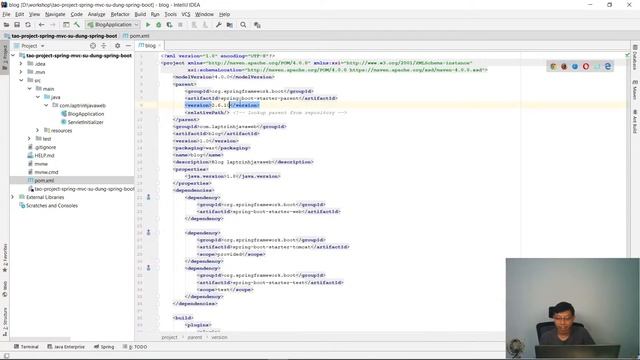This screenshot has height=360, width=640.
Task: Collapse com.laptrinhjavaweb package
Action: (x=46, y=105)
